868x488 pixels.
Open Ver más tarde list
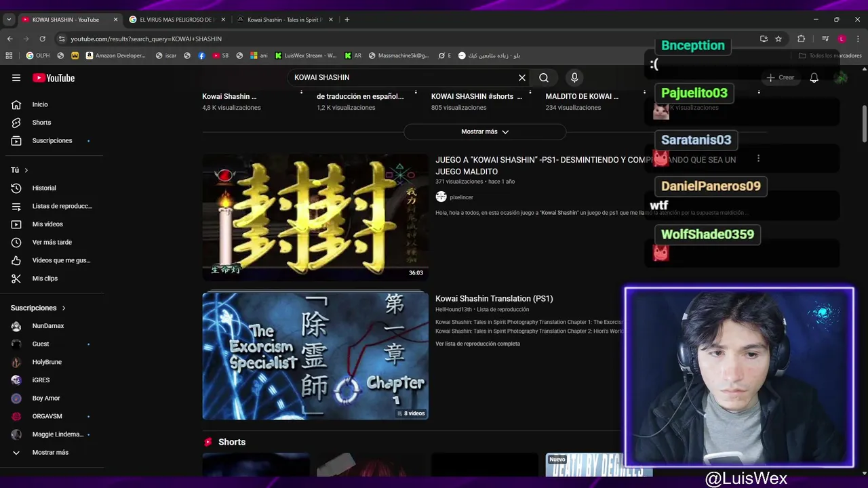tap(52, 242)
